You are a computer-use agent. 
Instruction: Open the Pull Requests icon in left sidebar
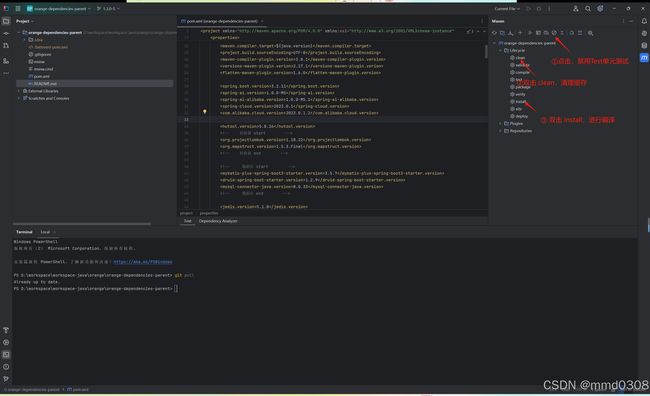(x=6, y=46)
